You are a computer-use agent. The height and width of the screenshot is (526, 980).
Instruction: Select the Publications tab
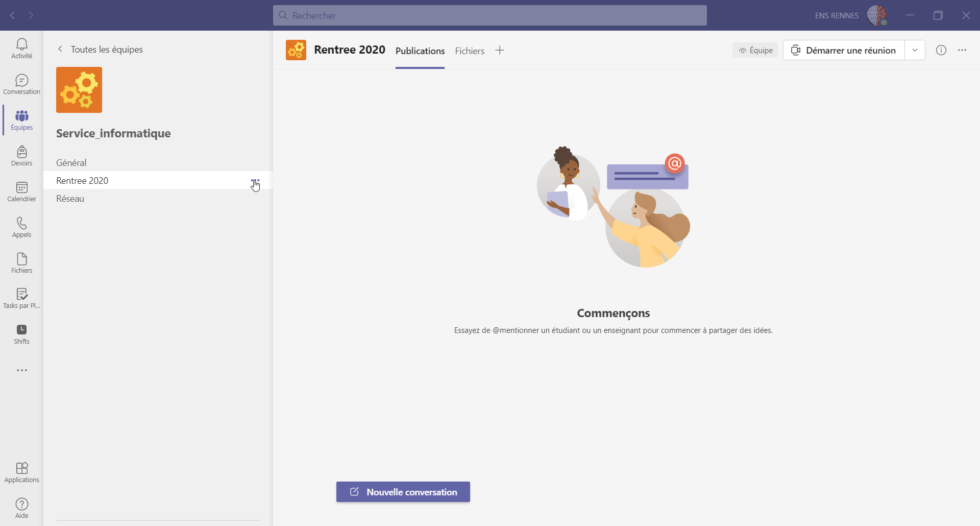coord(420,51)
